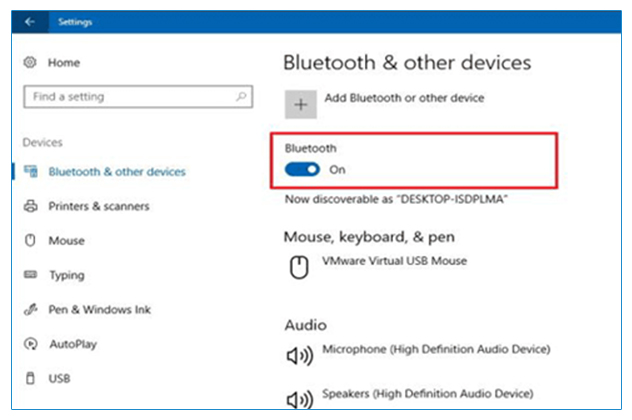Select Bluetooth & other devices in sidebar
Image resolution: width=632 pixels, height=420 pixels.
(x=117, y=172)
